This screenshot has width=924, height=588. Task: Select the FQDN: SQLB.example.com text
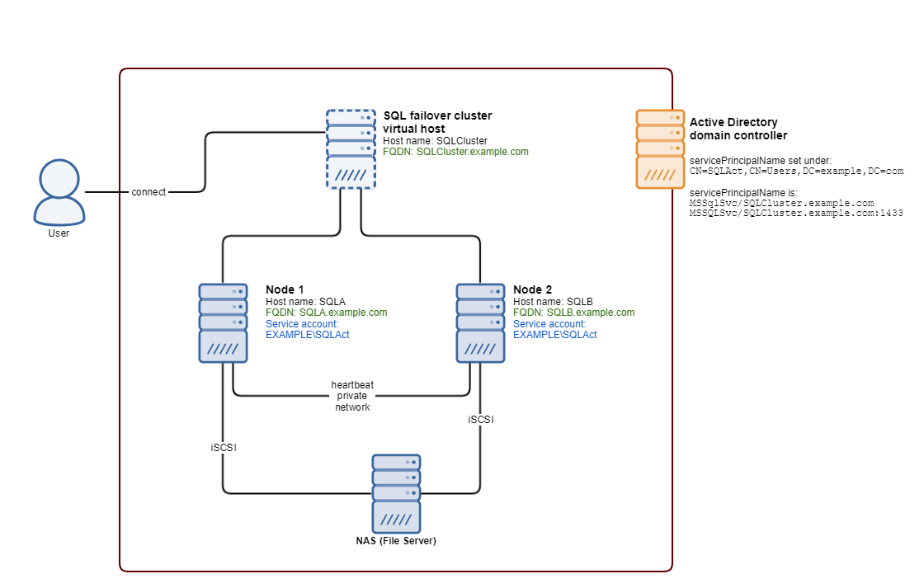click(573, 313)
